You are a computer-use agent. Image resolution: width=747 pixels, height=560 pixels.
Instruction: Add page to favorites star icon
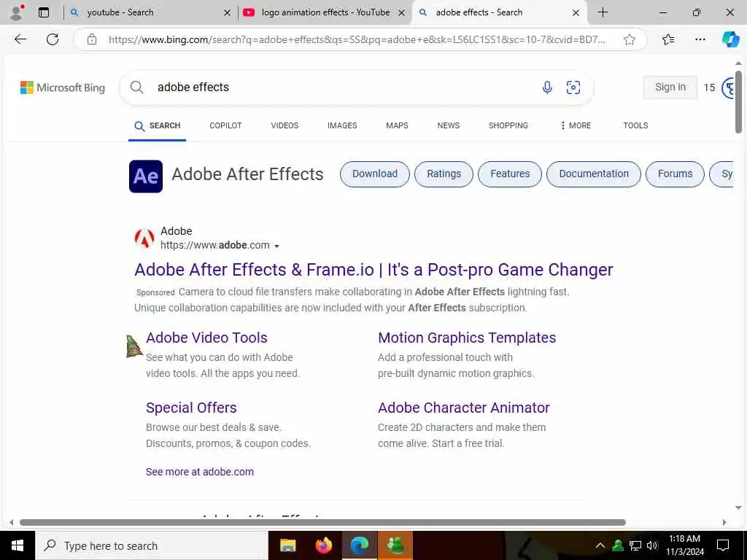tap(630, 39)
